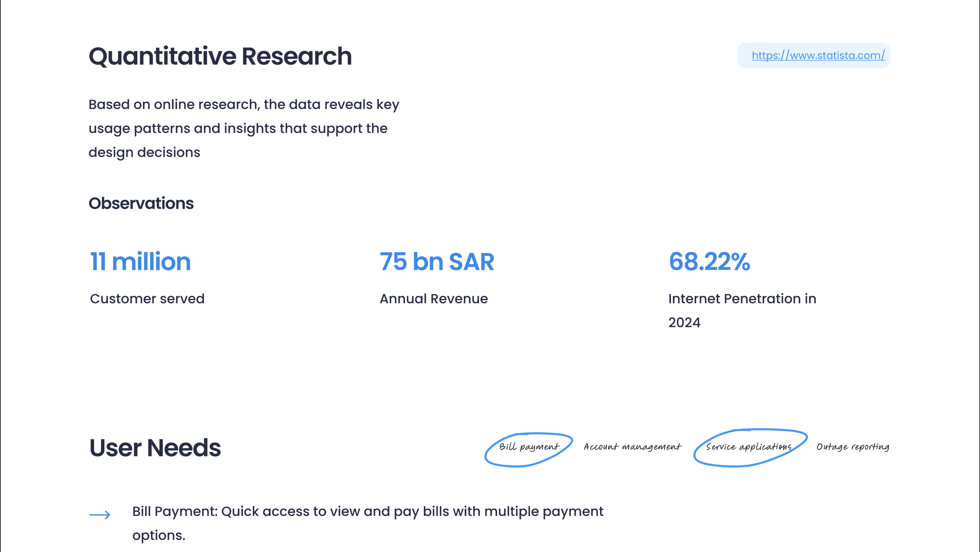Click the word 'options.' on the last line

[159, 536]
